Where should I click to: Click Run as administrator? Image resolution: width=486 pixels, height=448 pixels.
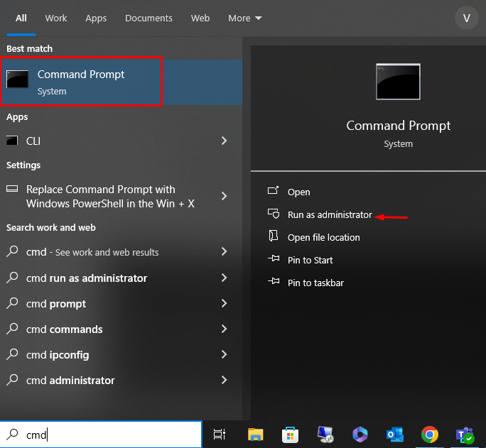coord(330,214)
